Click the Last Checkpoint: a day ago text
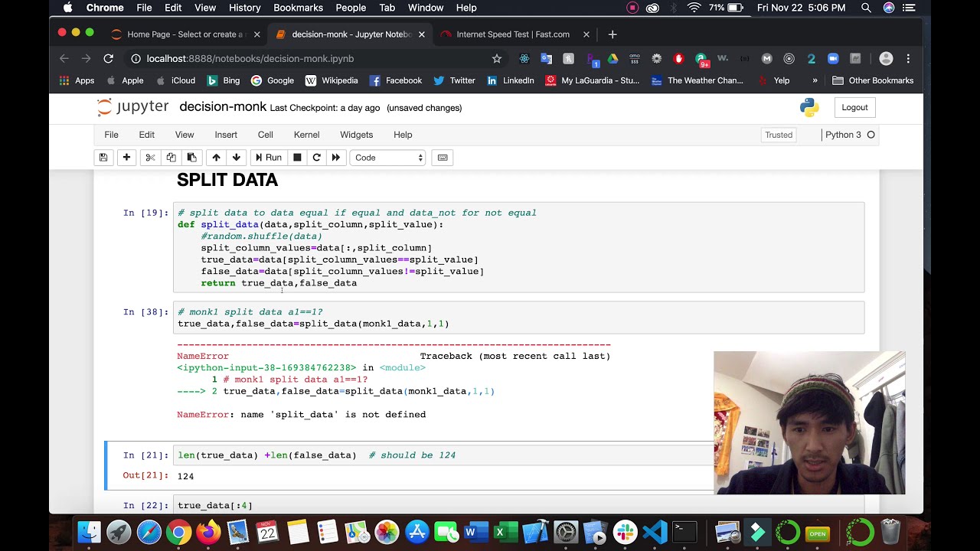Screen dimensions: 980x551 (325, 108)
